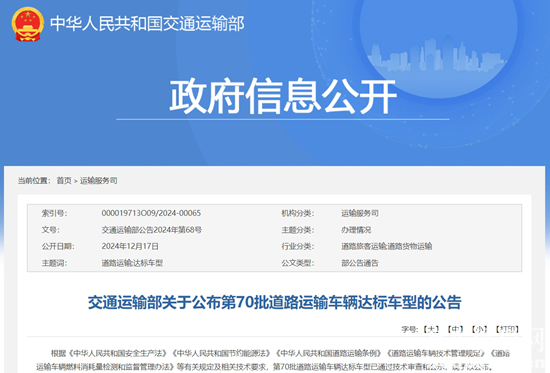
Task: Click the 索引号 label
Action: coord(54,213)
